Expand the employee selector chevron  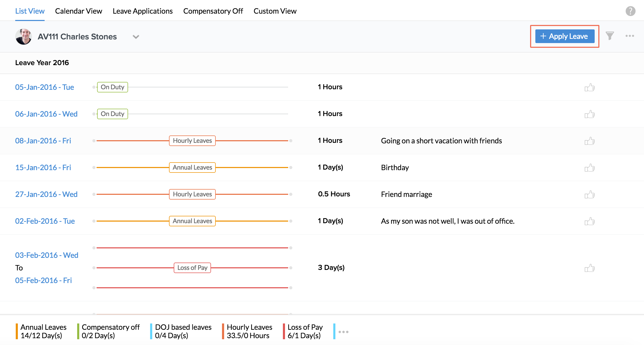(x=136, y=37)
